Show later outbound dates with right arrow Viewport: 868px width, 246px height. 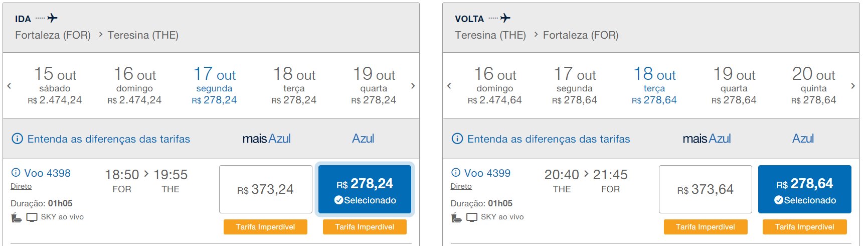(x=413, y=86)
